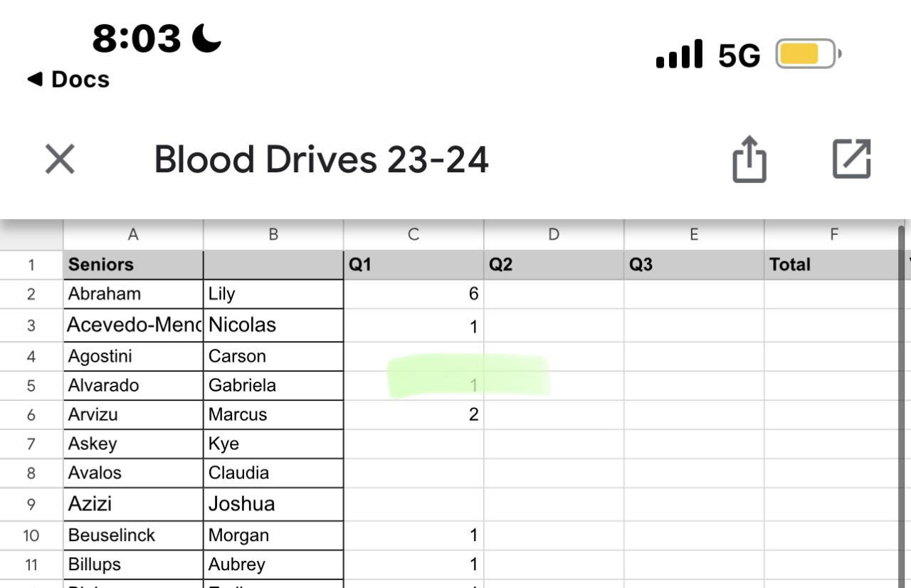
Task: Select row 5 header
Action: pyautogui.click(x=31, y=386)
